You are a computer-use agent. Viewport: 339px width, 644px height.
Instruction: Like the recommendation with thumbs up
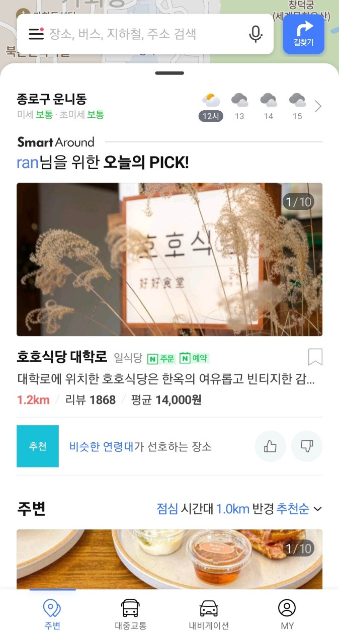pyautogui.click(x=270, y=446)
